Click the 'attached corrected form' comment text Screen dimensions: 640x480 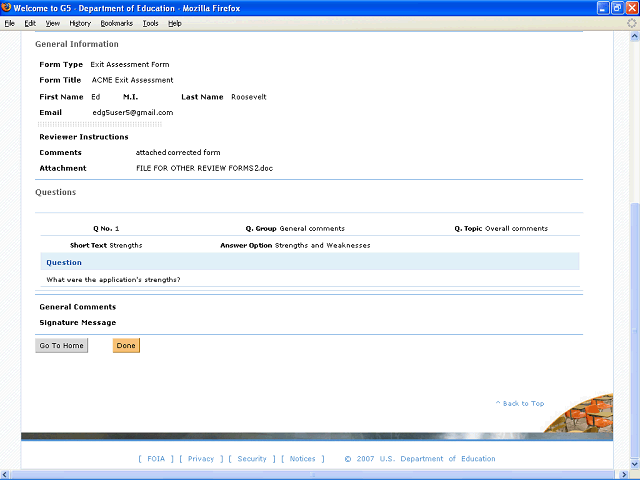point(178,153)
